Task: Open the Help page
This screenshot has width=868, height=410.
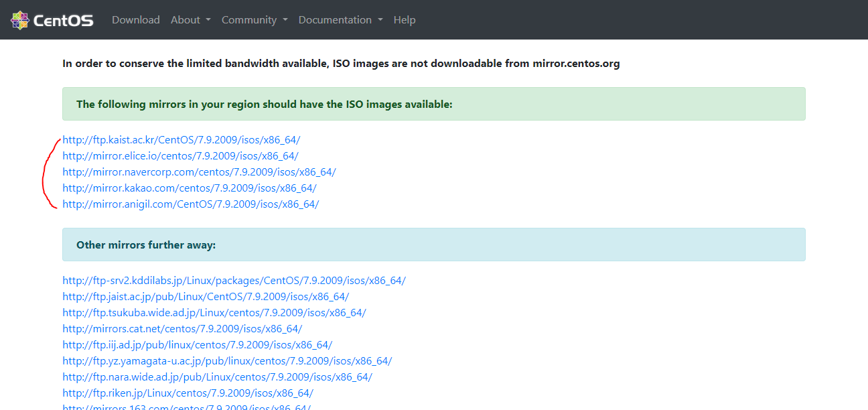Action: 405,20
